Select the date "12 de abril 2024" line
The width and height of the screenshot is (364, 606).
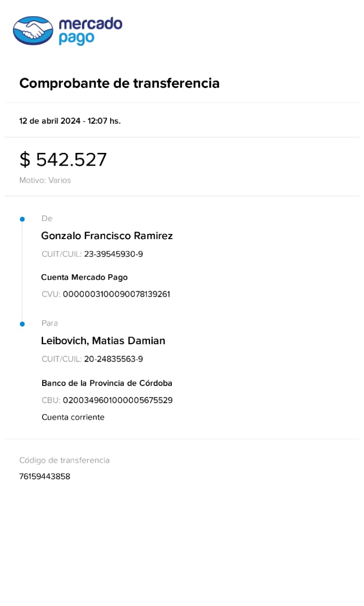pyautogui.click(x=70, y=121)
